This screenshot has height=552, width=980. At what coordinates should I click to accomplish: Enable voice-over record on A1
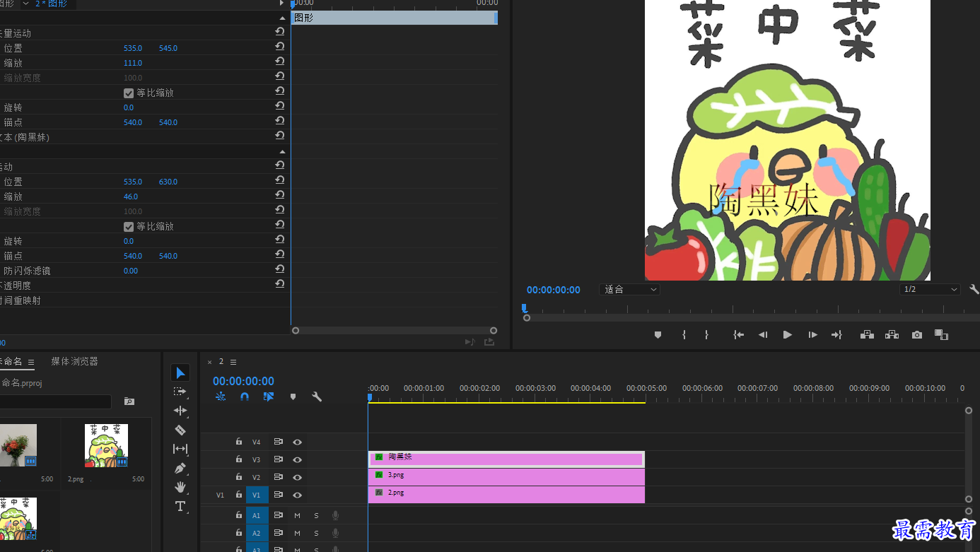(x=336, y=515)
